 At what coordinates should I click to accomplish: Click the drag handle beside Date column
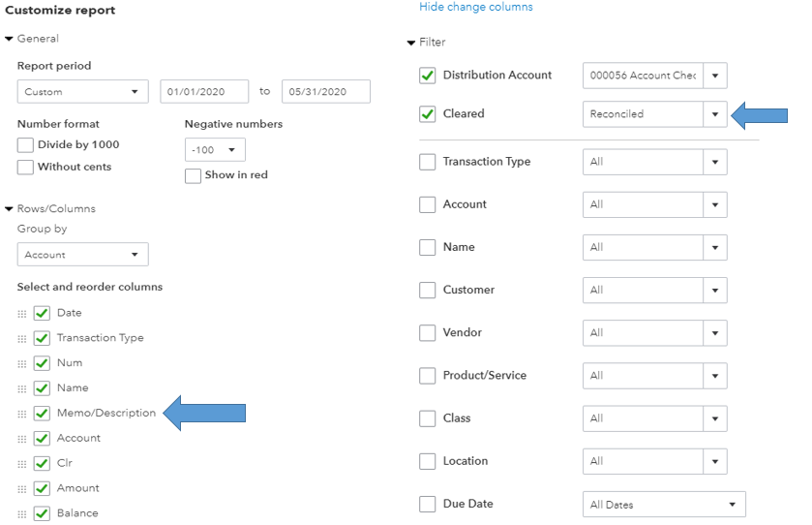(22, 313)
